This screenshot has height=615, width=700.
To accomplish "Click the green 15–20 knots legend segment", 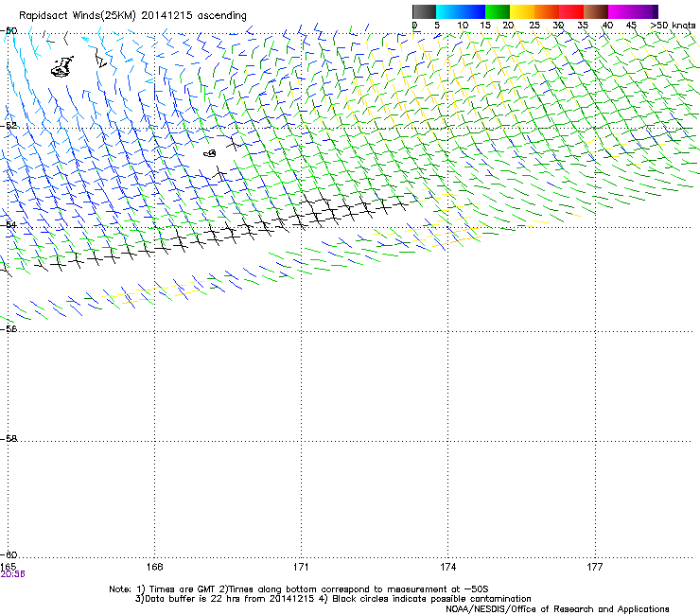I will [498, 11].
